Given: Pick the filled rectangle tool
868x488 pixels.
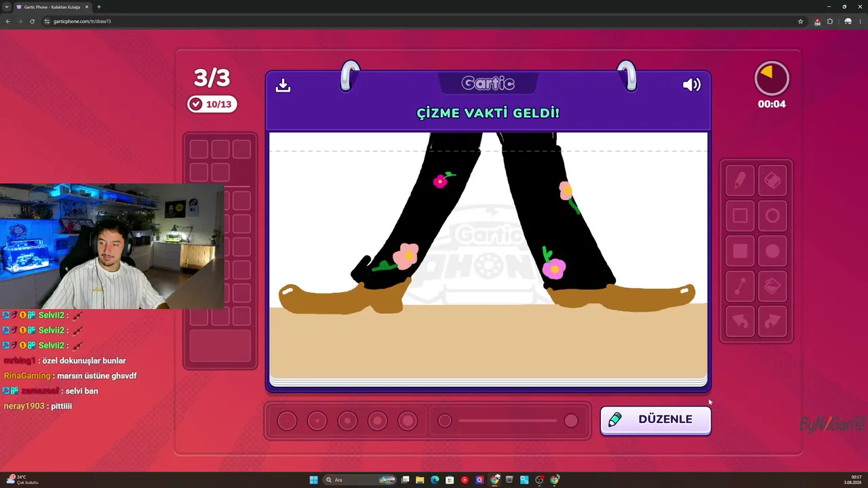Looking at the screenshot, I should (x=740, y=251).
